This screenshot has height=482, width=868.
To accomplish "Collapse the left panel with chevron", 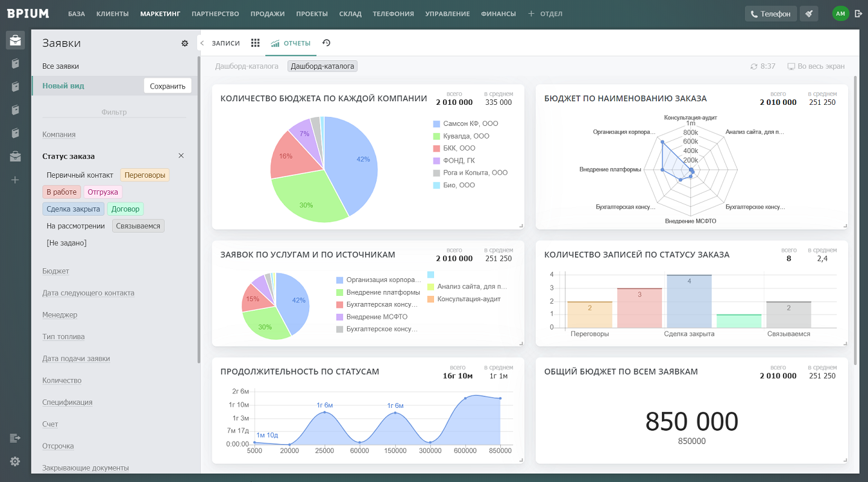I will point(202,43).
